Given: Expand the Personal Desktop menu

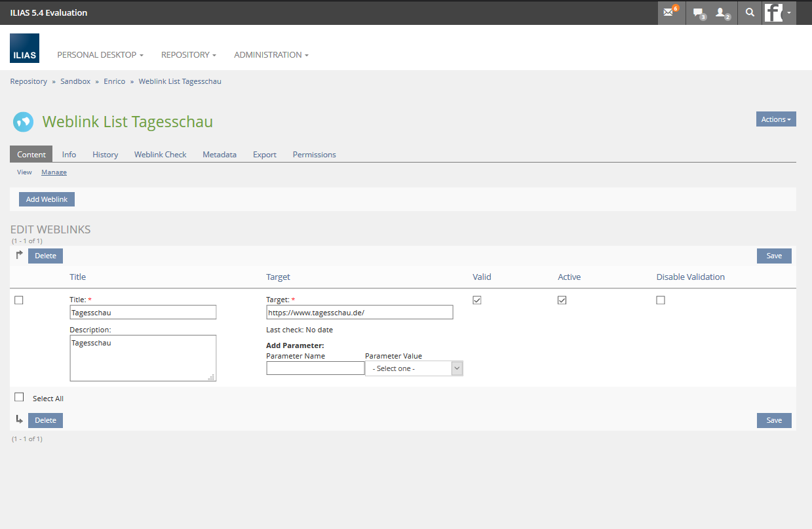Looking at the screenshot, I should pos(100,55).
